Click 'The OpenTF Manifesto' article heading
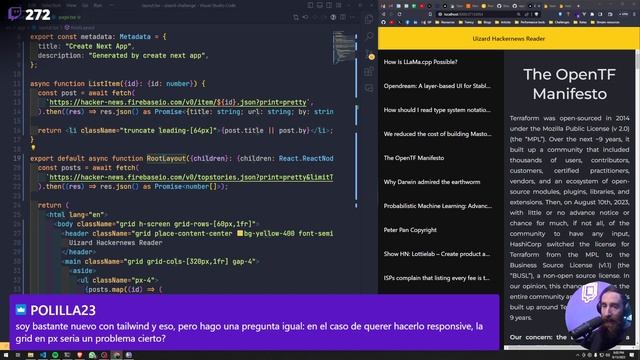This screenshot has height=360, width=640. point(569,84)
